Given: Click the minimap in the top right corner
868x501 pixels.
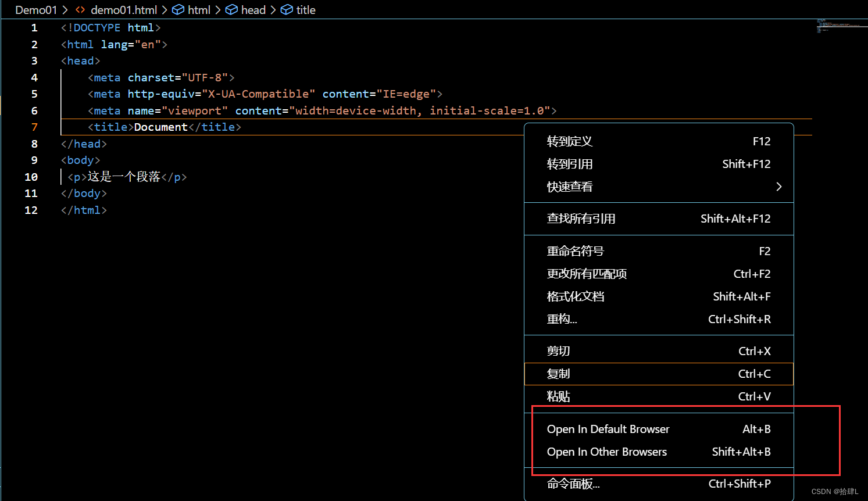Looking at the screenshot, I should [x=840, y=26].
